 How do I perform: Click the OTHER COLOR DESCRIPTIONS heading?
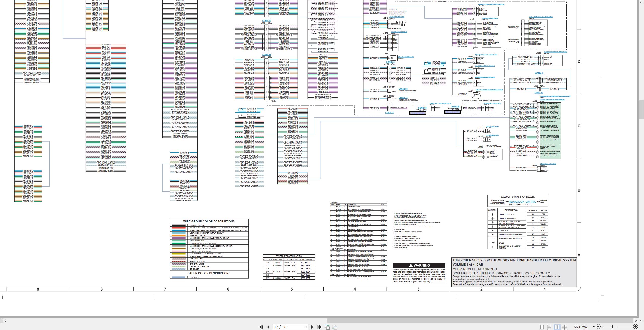(x=209, y=273)
